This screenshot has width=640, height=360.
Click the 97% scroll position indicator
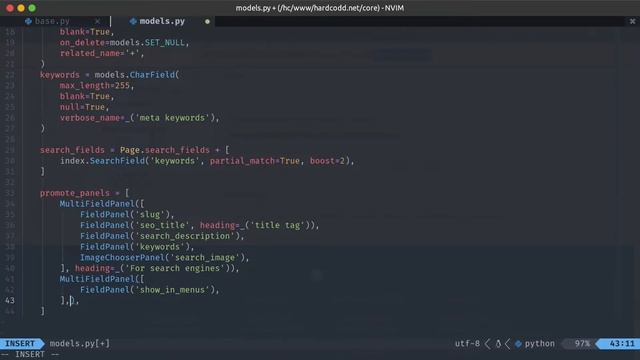point(582,344)
